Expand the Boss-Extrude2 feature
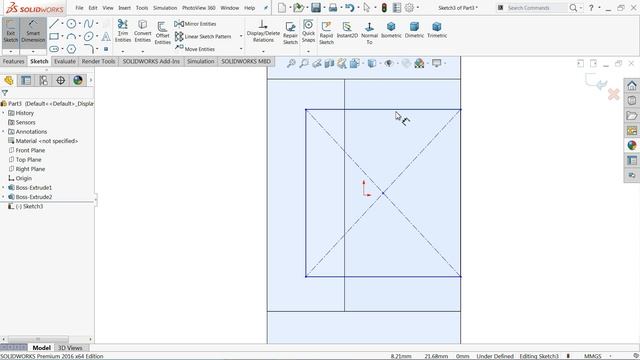 click(x=3, y=197)
